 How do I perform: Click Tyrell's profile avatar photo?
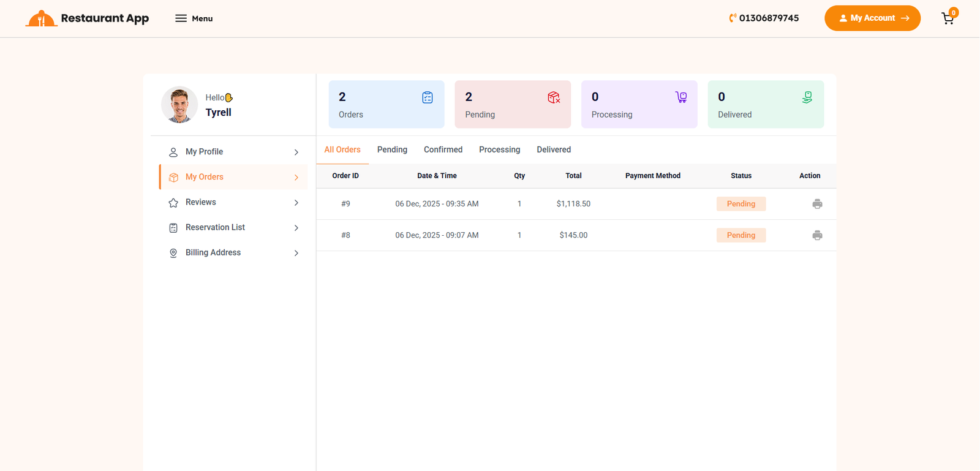pyautogui.click(x=179, y=105)
